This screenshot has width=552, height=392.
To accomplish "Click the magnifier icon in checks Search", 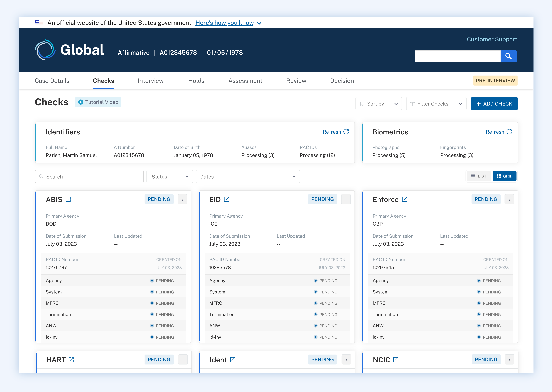I will tap(41, 177).
